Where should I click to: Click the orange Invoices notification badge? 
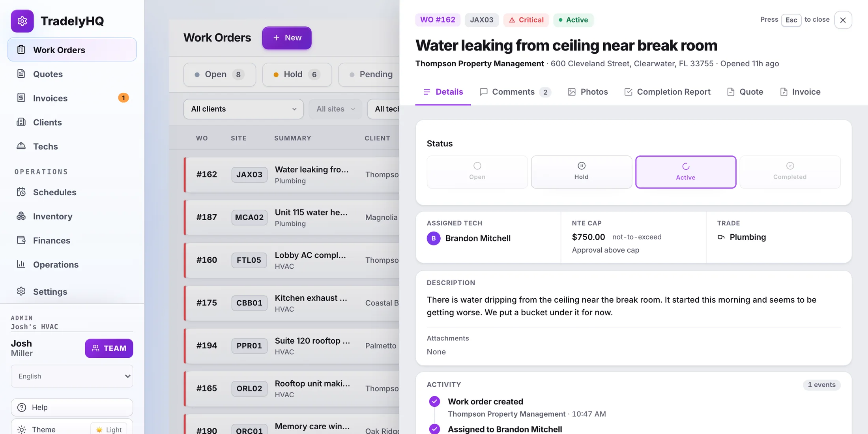pyautogui.click(x=123, y=98)
